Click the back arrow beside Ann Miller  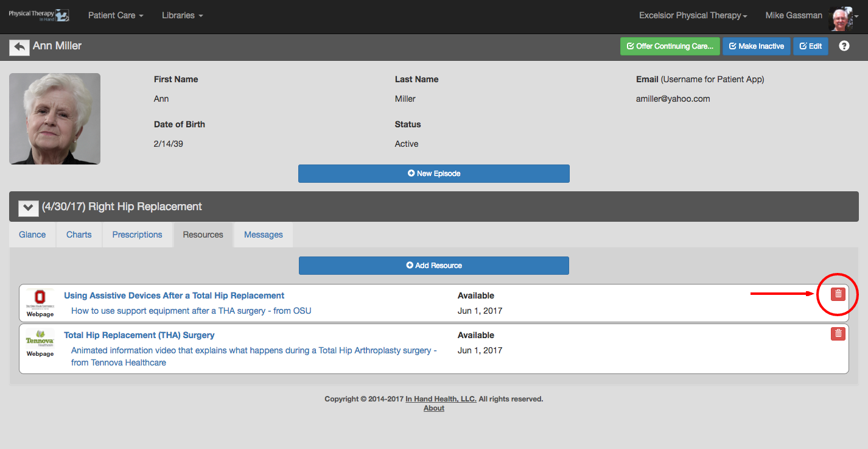(19, 47)
